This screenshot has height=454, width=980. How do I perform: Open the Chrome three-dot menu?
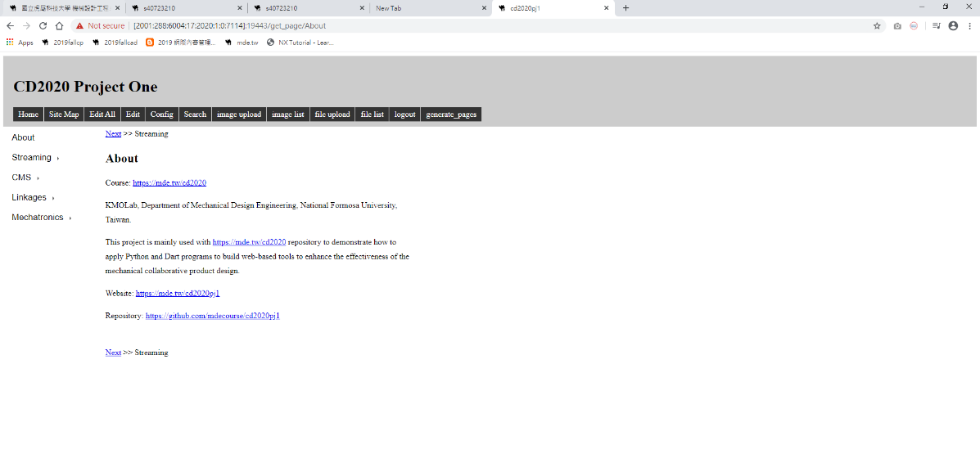969,25
